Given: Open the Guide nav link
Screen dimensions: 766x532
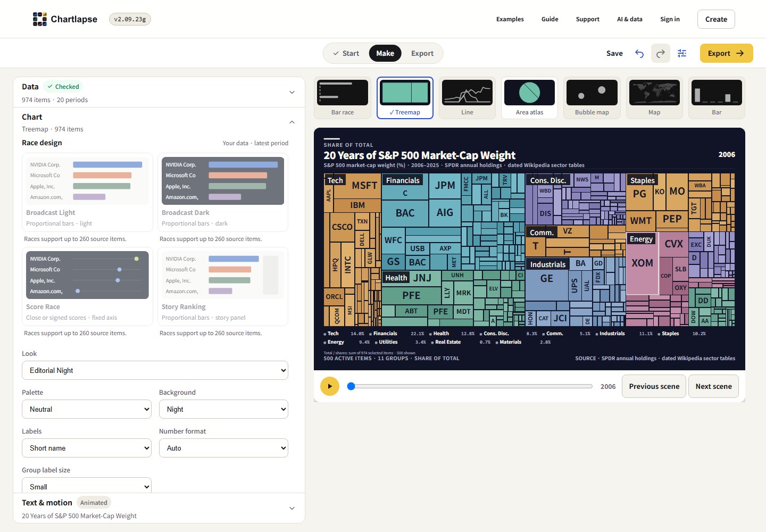Looking at the screenshot, I should click(550, 19).
